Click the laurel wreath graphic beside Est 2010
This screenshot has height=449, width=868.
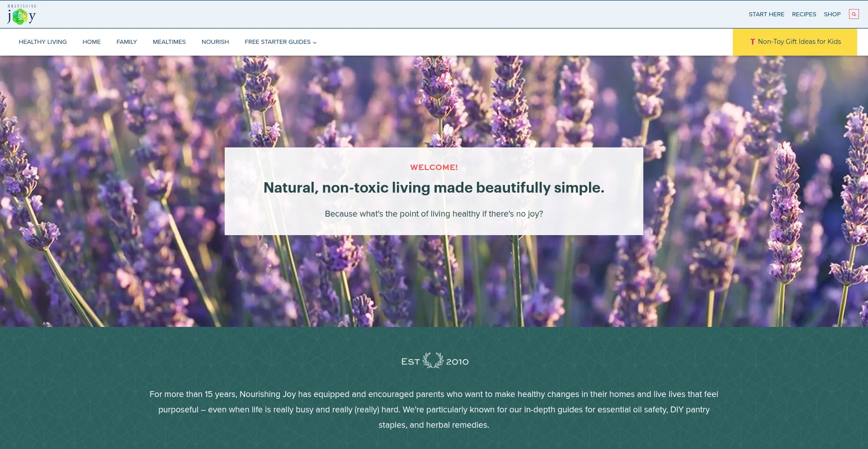[434, 361]
